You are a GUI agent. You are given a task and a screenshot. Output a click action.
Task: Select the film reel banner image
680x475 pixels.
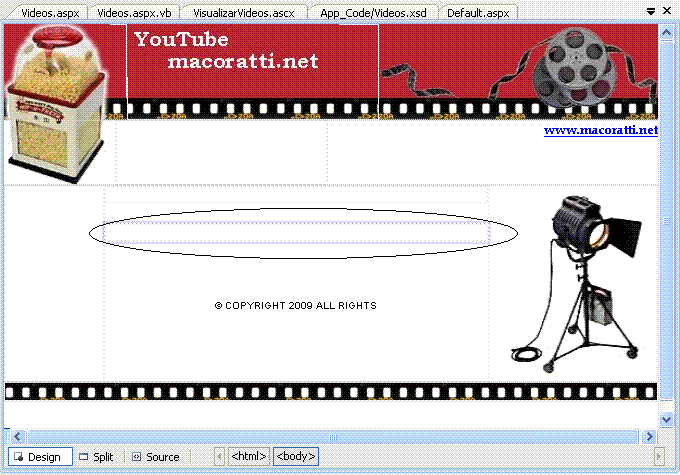(x=518, y=72)
